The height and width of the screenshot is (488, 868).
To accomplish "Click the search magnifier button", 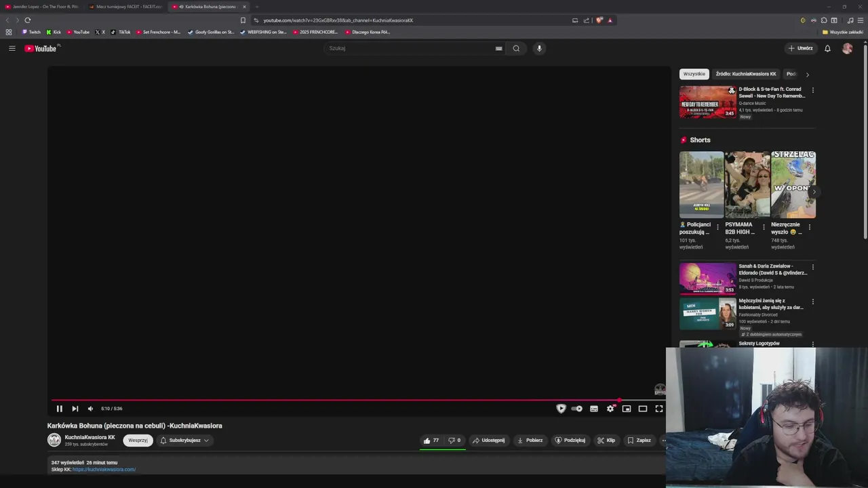I will [x=516, y=48].
